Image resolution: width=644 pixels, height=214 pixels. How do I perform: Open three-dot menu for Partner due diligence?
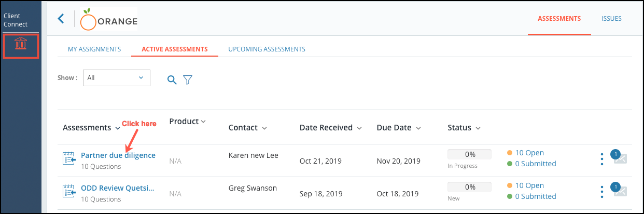[601, 159]
